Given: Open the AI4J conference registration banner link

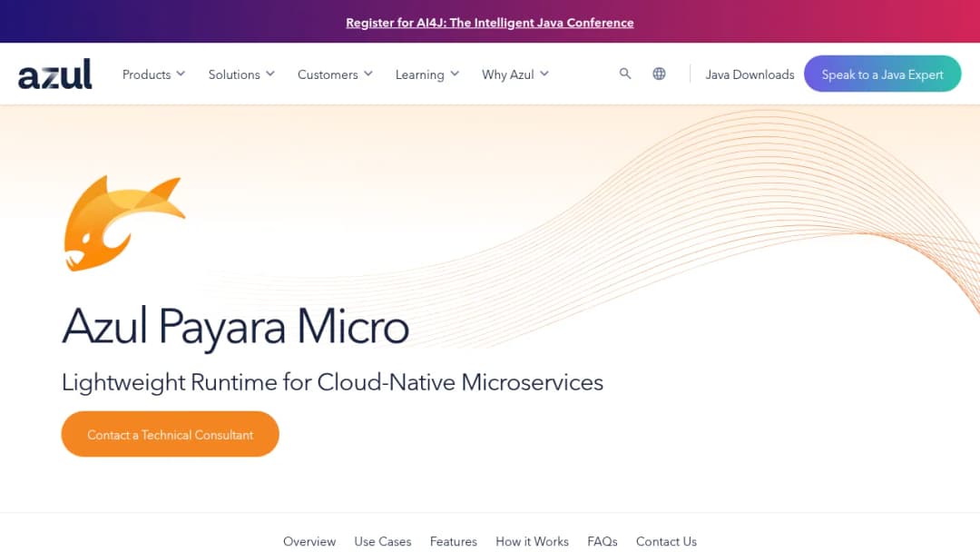Looking at the screenshot, I should pos(490,23).
